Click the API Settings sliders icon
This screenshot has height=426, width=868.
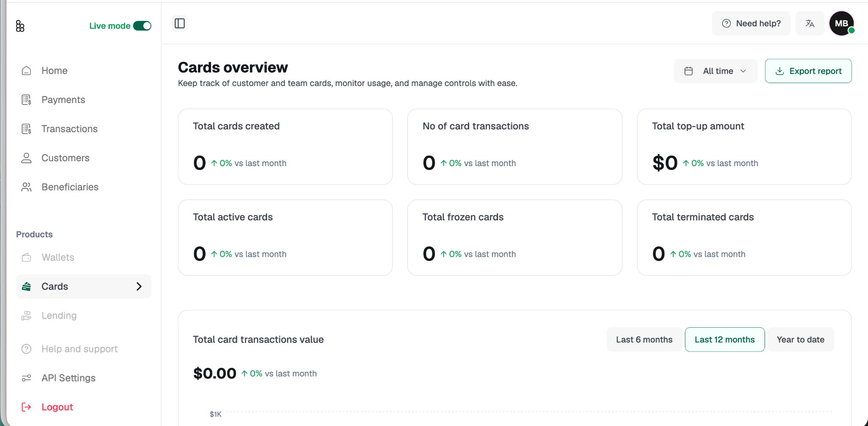pos(26,378)
